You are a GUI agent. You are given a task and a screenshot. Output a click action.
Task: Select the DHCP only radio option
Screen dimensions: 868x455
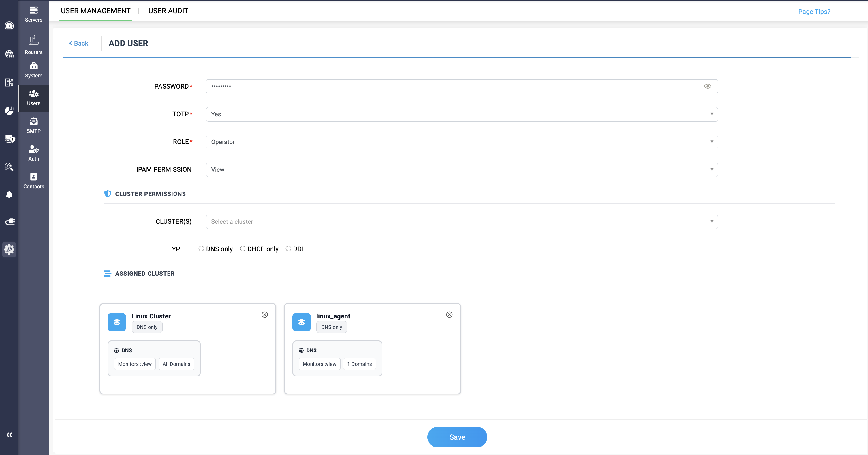242,249
